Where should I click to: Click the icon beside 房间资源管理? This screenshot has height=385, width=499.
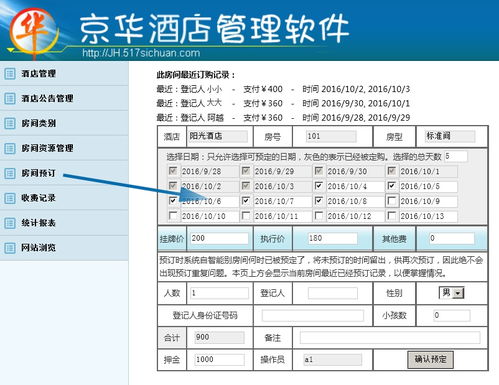point(10,148)
